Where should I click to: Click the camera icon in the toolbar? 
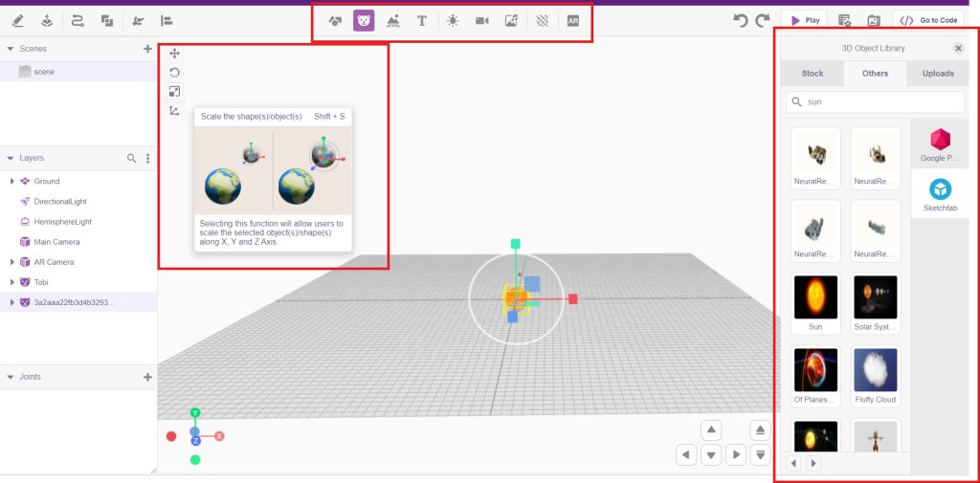[x=482, y=20]
